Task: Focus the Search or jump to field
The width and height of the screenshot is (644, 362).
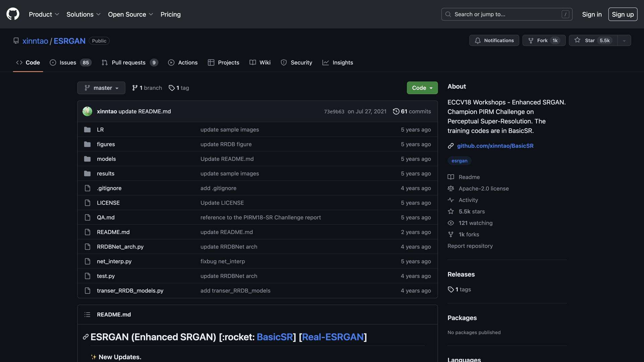Action: point(506,14)
